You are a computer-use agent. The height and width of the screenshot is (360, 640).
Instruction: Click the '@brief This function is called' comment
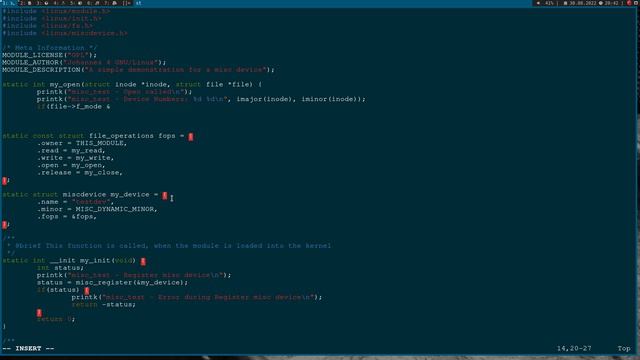click(x=173, y=246)
